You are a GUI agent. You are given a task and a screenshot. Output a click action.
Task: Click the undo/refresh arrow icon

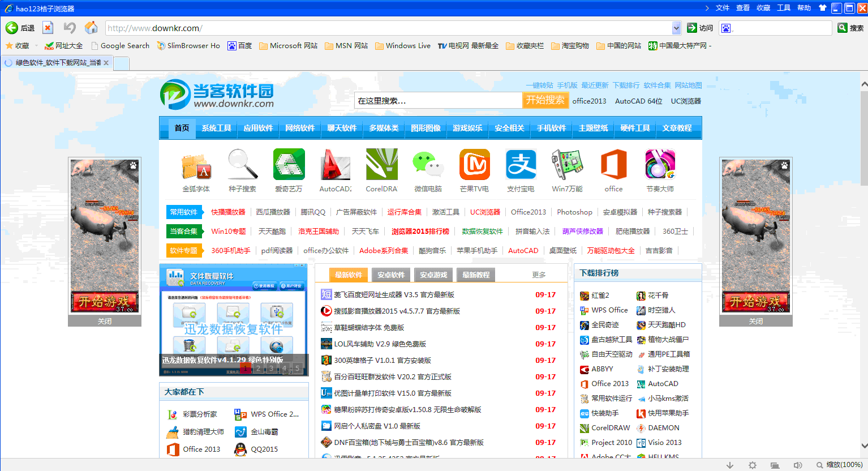(70, 28)
